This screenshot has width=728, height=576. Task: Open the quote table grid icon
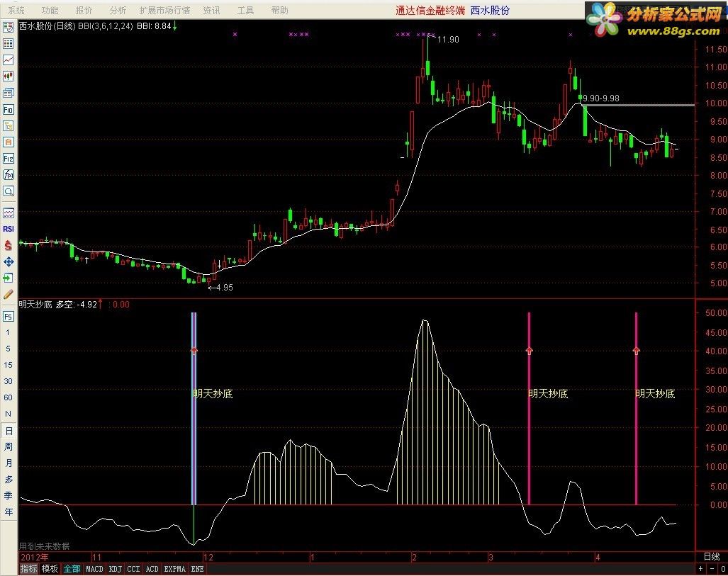point(9,44)
